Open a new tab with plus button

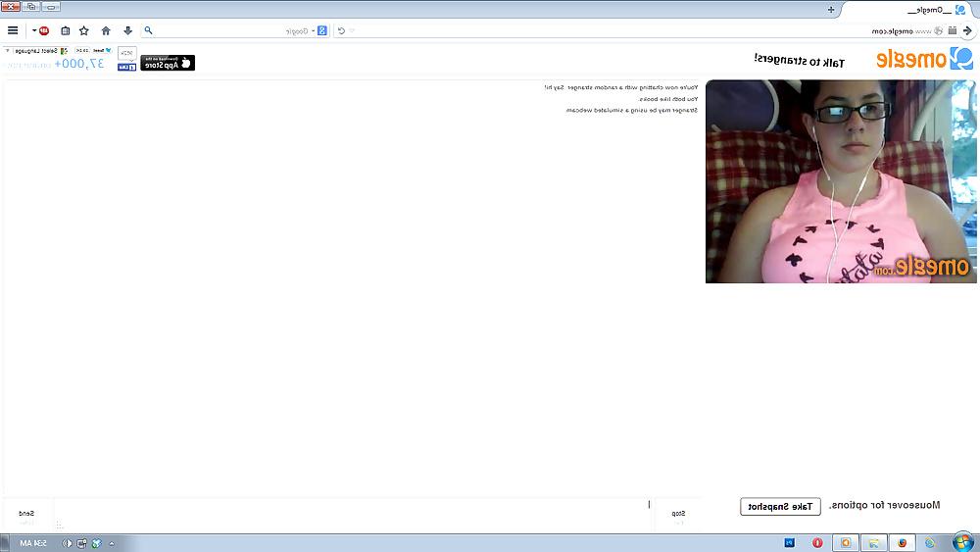pyautogui.click(x=831, y=10)
